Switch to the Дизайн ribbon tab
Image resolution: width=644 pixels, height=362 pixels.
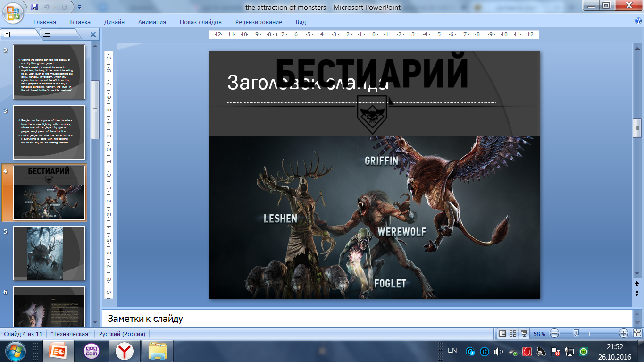pyautogui.click(x=115, y=22)
